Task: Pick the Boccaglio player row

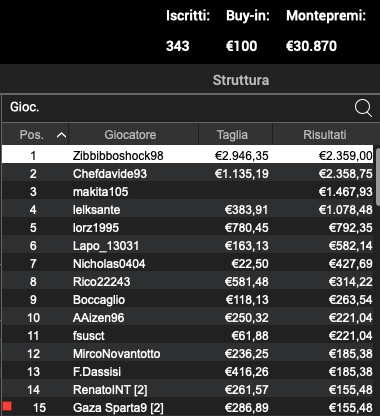Action: (188, 300)
